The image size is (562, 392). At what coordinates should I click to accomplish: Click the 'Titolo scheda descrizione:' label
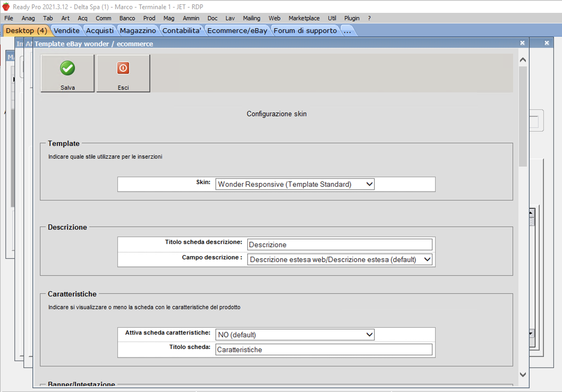(204, 242)
